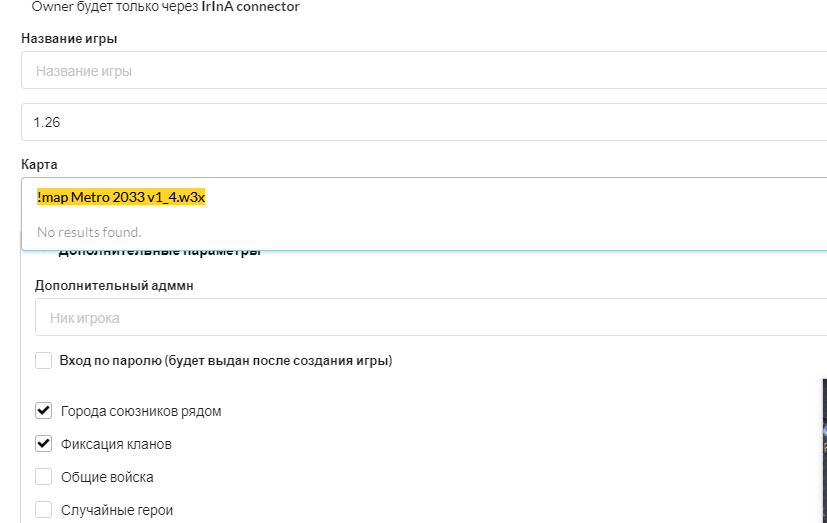
Task: Click the 'Общие войска' option label text
Action: [x=107, y=477]
